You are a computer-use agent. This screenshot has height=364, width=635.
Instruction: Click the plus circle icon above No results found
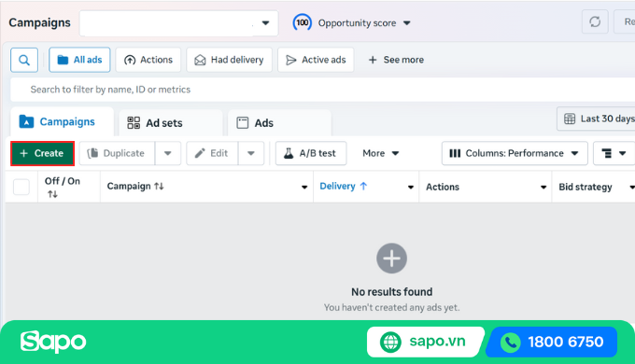pyautogui.click(x=391, y=259)
